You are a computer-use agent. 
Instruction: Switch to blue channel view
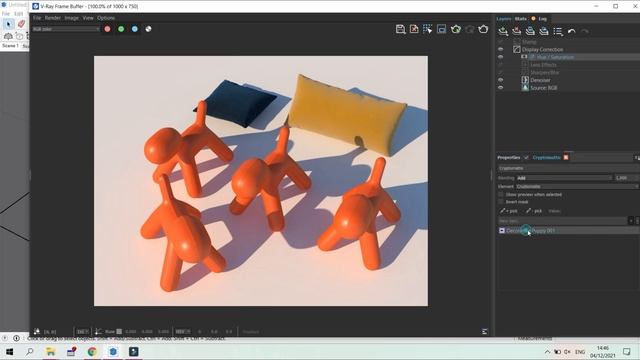point(135,29)
